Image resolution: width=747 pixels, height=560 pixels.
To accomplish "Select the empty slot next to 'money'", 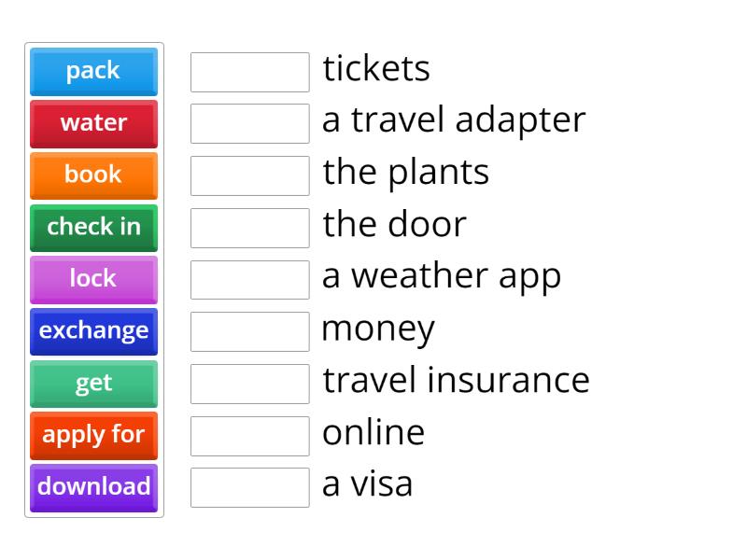I will 249,331.
